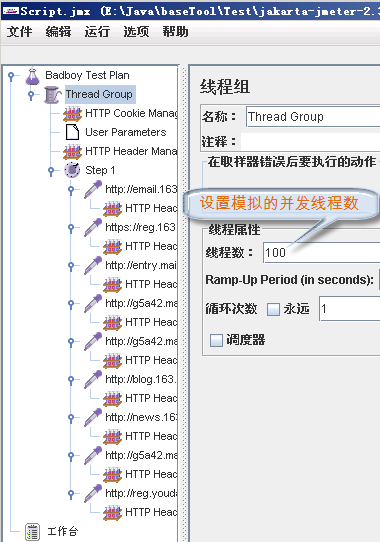Select the http://blog.163 sampler pipette icon
This screenshot has height=542, width=380.
tap(93, 380)
